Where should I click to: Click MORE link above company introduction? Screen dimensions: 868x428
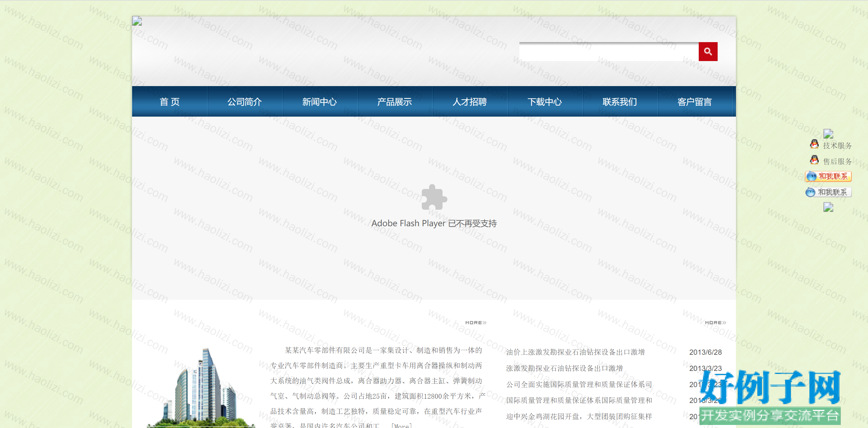(476, 323)
